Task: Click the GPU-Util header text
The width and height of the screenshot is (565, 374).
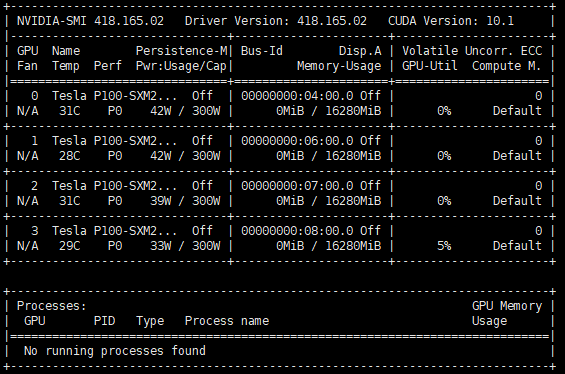Action: [430, 66]
